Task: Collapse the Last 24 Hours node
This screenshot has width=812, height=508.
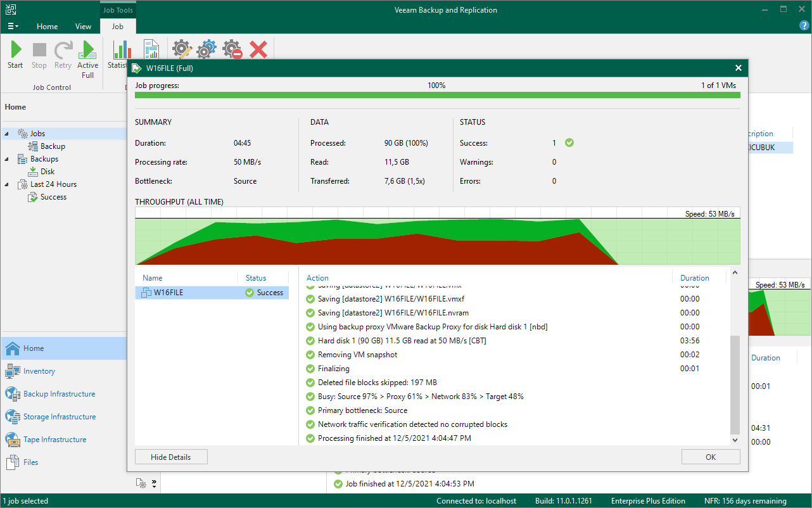Action: click(7, 184)
